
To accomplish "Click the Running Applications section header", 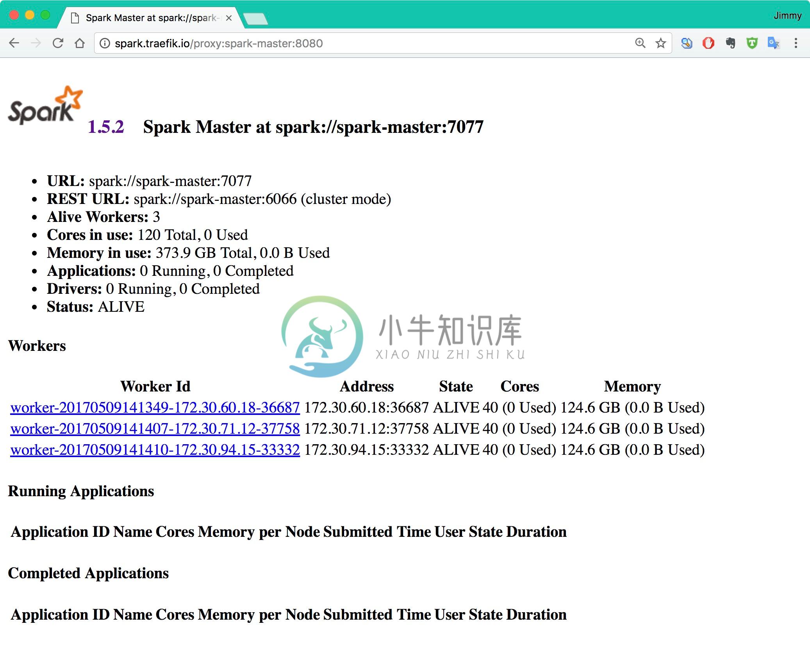I will [x=80, y=490].
